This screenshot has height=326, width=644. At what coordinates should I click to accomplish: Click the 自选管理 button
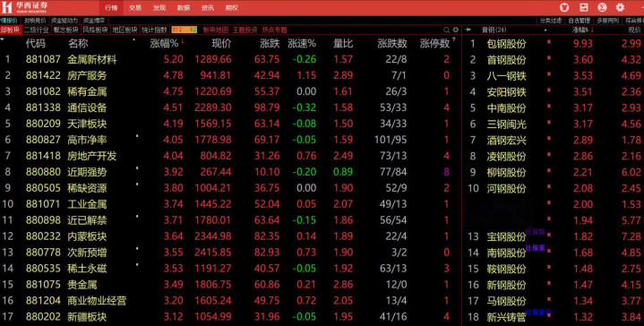[580, 21]
